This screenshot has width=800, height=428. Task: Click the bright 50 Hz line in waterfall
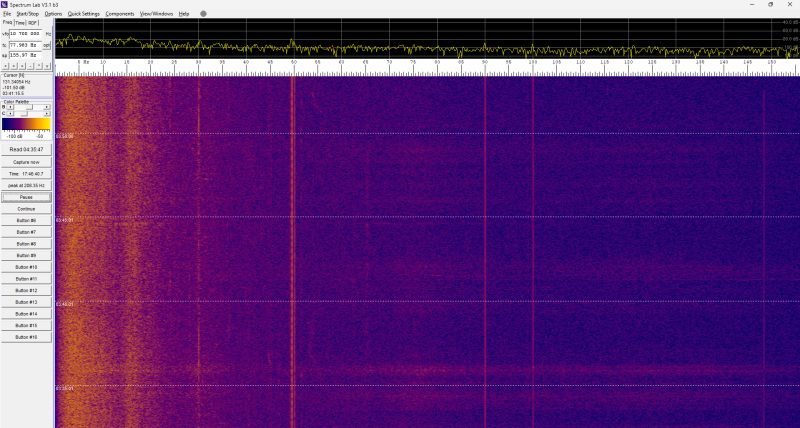293,250
